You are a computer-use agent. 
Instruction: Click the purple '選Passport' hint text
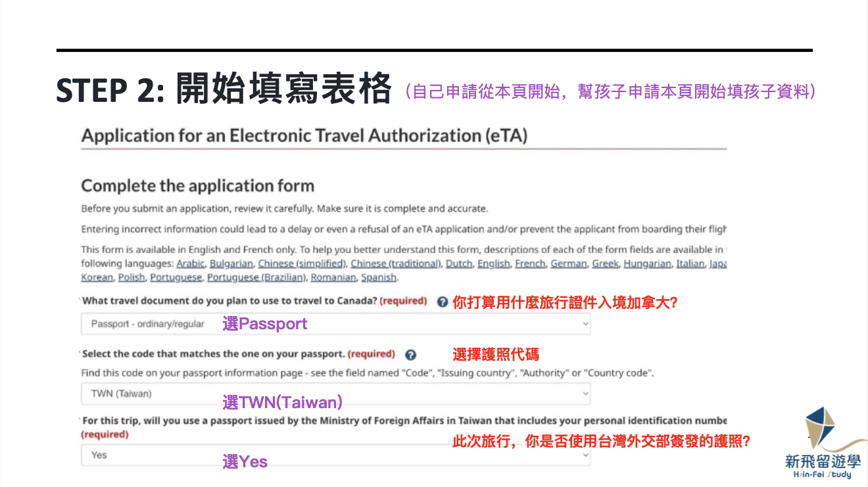click(265, 324)
